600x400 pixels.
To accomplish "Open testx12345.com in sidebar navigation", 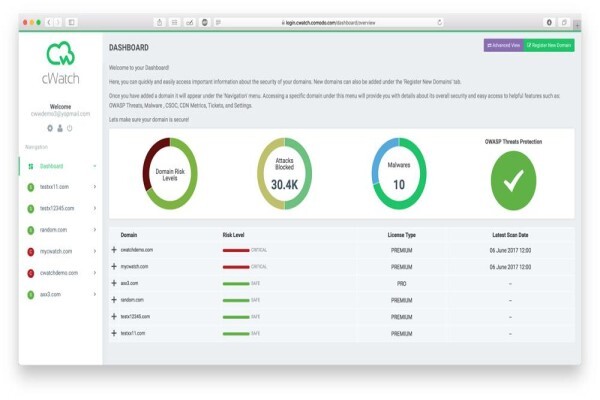I will [57, 208].
